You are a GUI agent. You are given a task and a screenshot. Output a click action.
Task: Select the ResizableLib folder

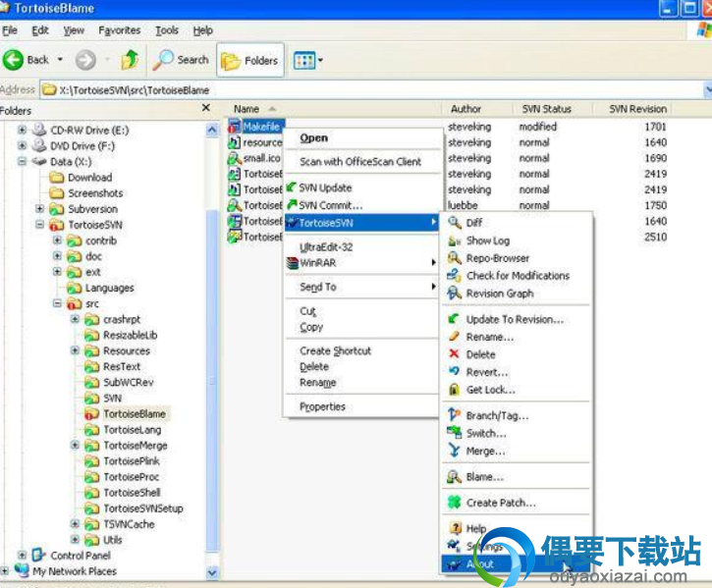[x=131, y=335]
